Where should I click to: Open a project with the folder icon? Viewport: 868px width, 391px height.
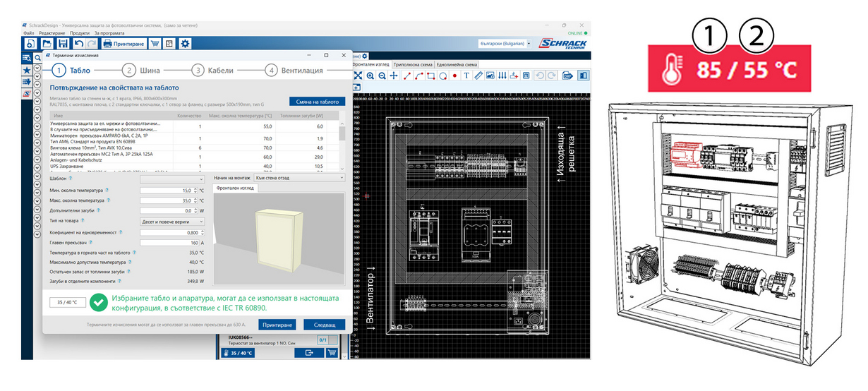pyautogui.click(x=47, y=44)
